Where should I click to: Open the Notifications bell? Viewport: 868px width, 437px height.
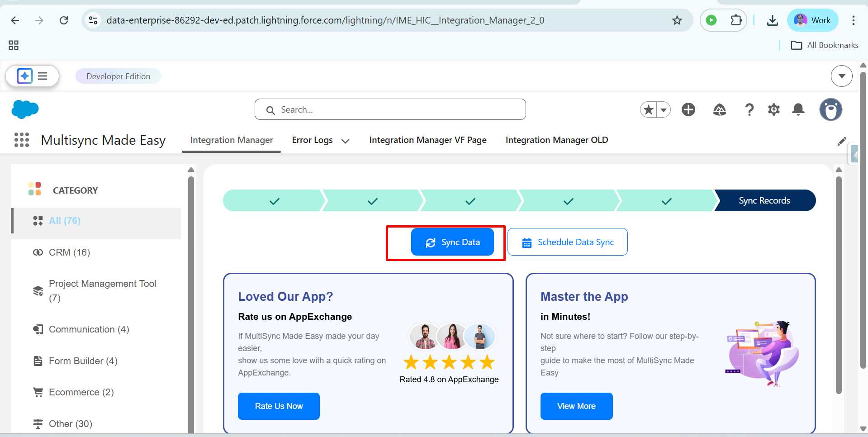click(x=798, y=109)
